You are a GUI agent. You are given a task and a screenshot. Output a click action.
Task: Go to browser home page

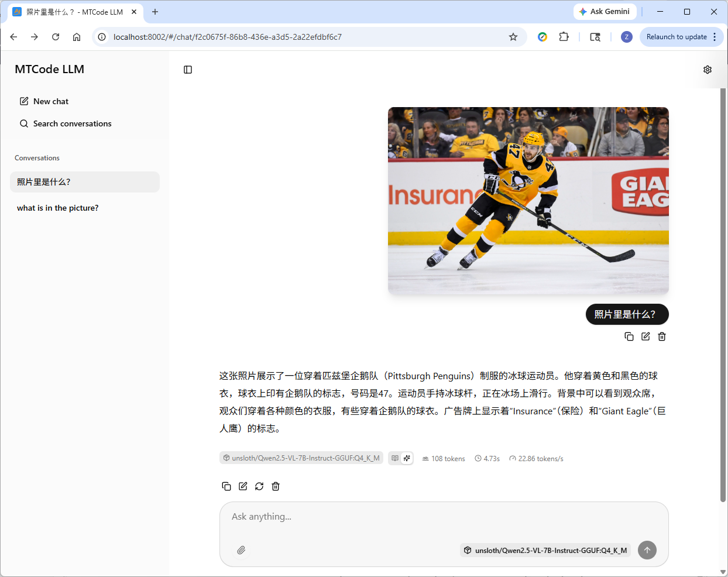77,37
